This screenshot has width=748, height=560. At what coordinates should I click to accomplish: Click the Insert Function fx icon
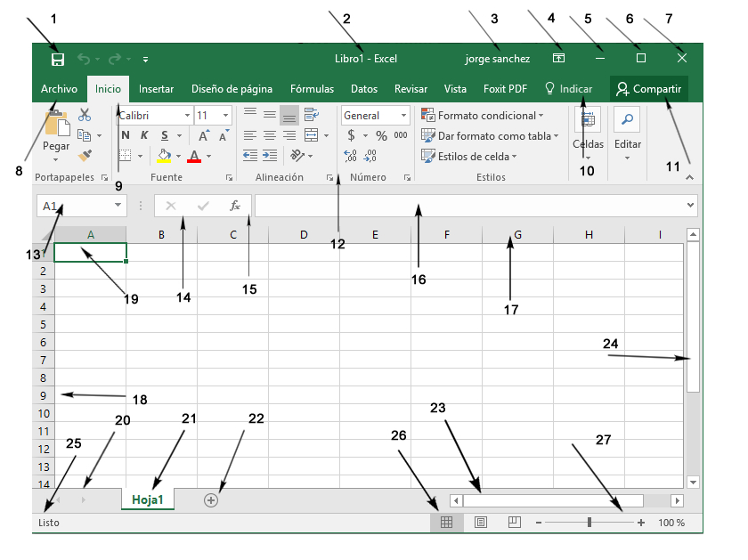(x=234, y=206)
